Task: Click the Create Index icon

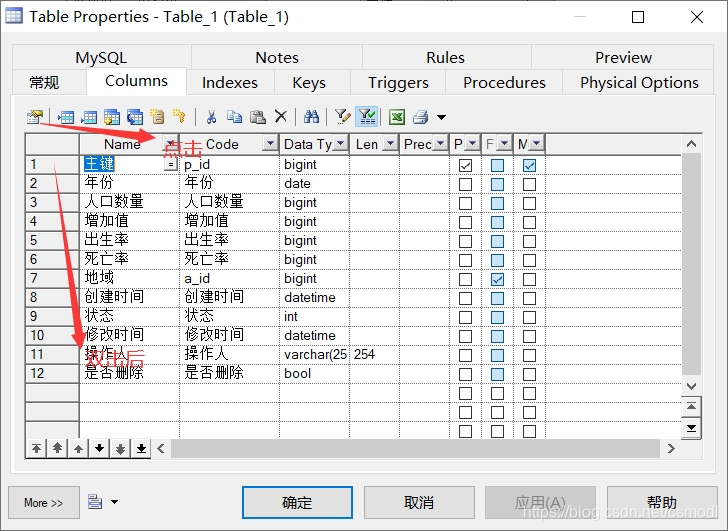Action: (x=157, y=117)
